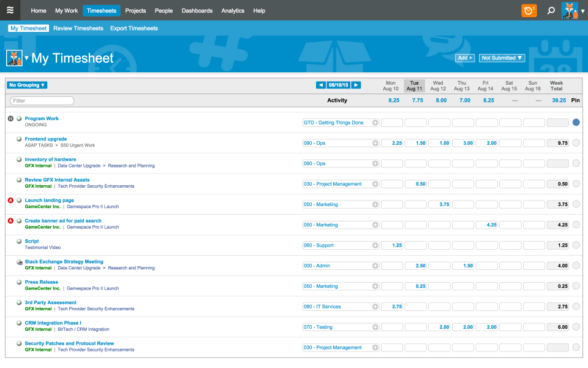Click the hamburger menu icon top left
This screenshot has height=368, width=588.
tap(10, 10)
